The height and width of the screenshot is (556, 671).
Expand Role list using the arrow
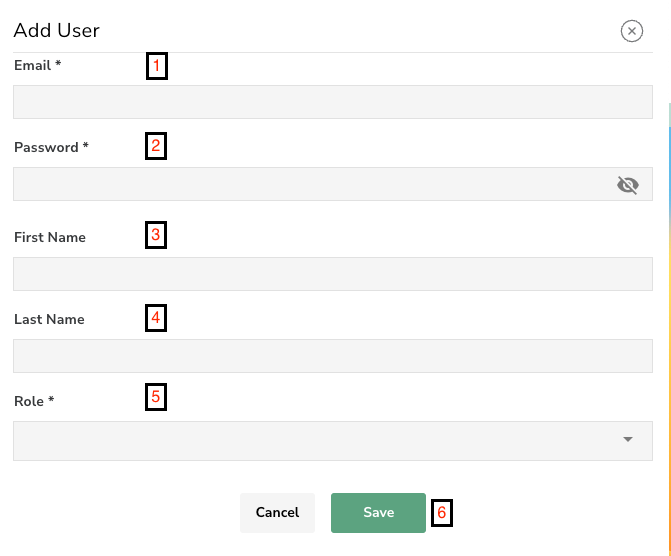[x=628, y=439]
